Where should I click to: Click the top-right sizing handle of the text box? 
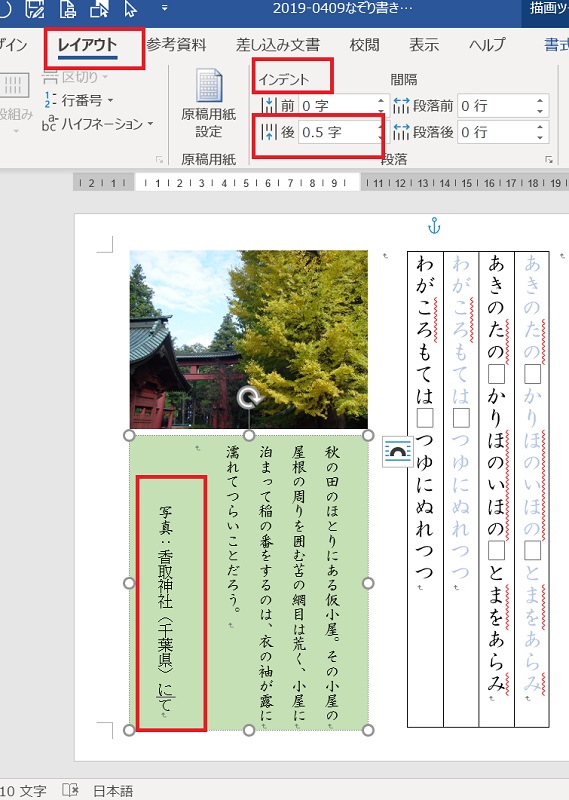tap(368, 435)
